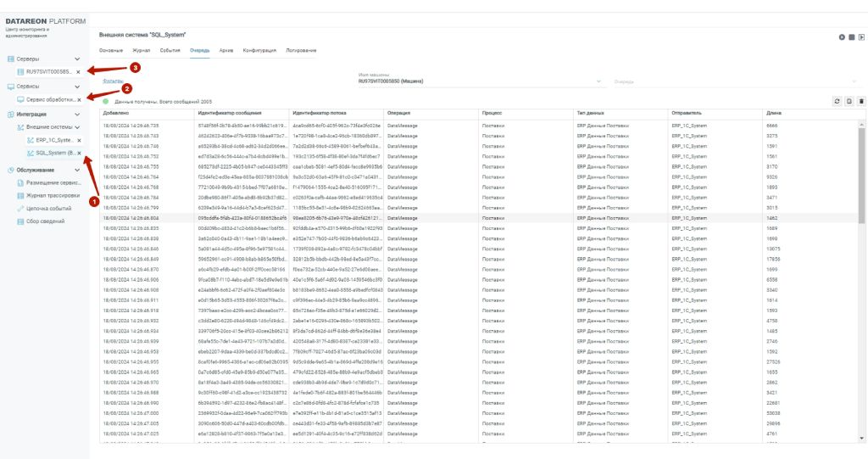Switch to the Основные tab
Viewport: 868px width, 459px height.
tap(111, 50)
